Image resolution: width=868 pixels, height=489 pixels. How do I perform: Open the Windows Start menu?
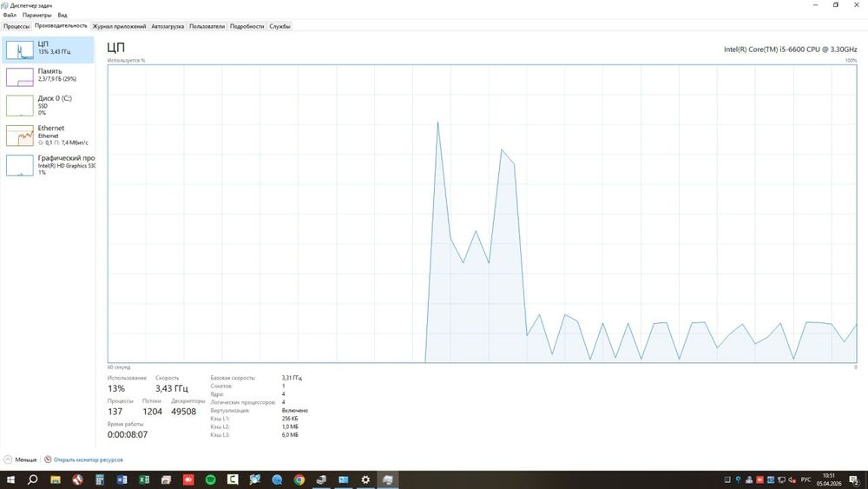tap(10, 479)
